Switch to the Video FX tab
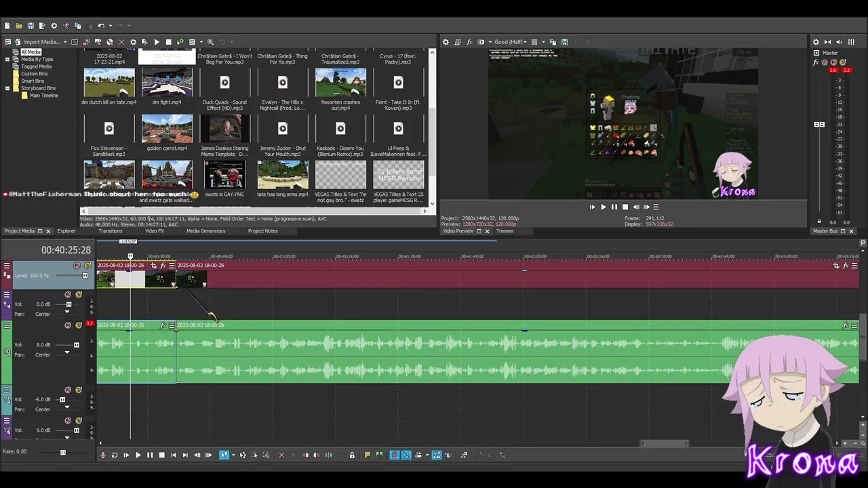868x488 pixels. coord(155,231)
